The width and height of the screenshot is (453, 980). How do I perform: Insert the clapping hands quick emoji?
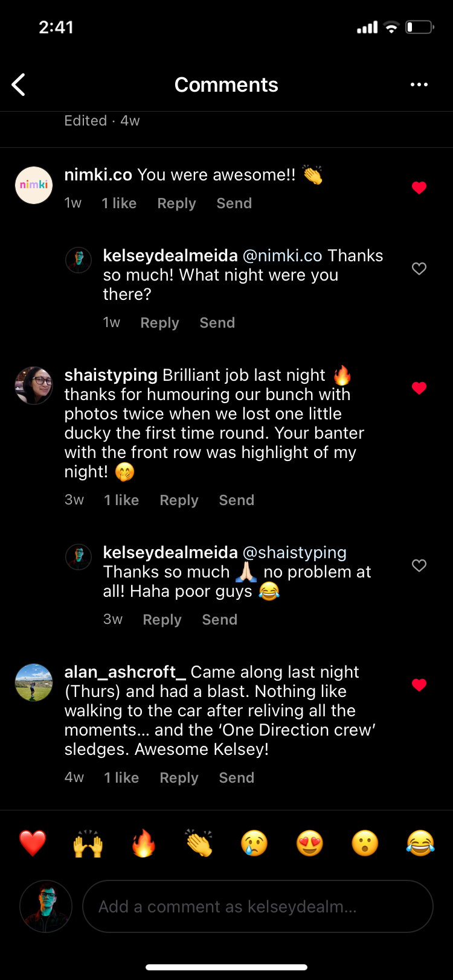[199, 843]
